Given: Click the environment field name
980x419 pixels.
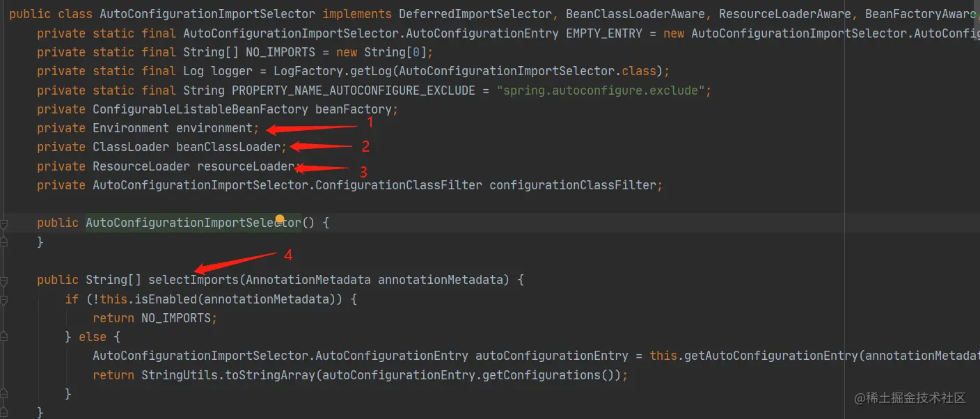Looking at the screenshot, I should click(214, 128).
